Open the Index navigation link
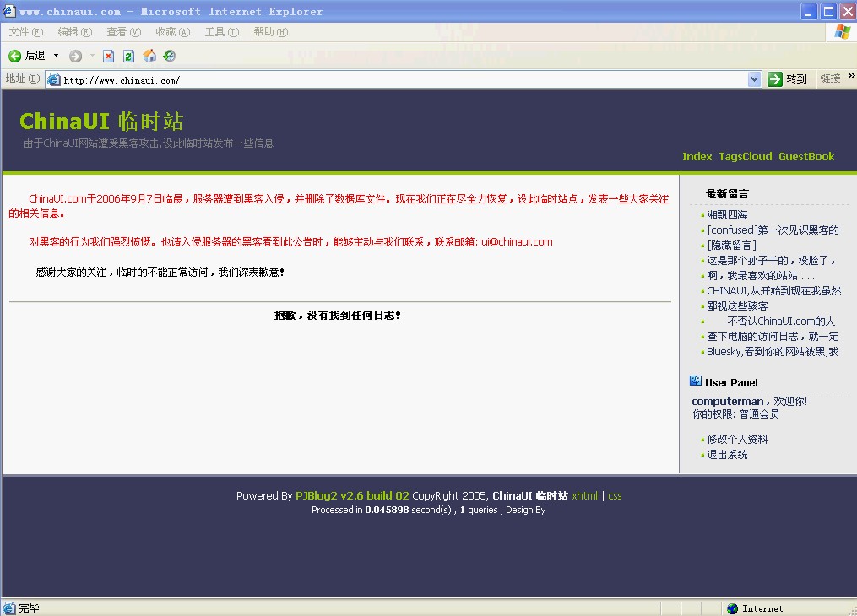 click(697, 157)
